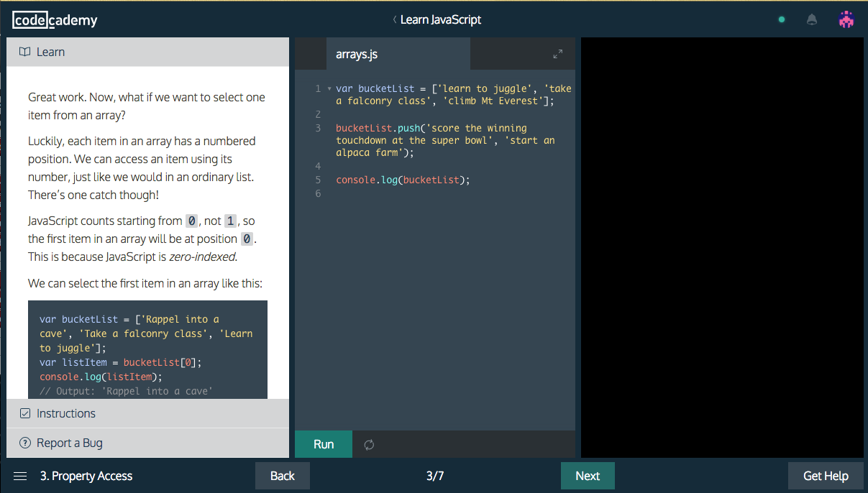Click the Learn JavaScript course title
The height and width of the screenshot is (493, 868).
pyautogui.click(x=440, y=20)
